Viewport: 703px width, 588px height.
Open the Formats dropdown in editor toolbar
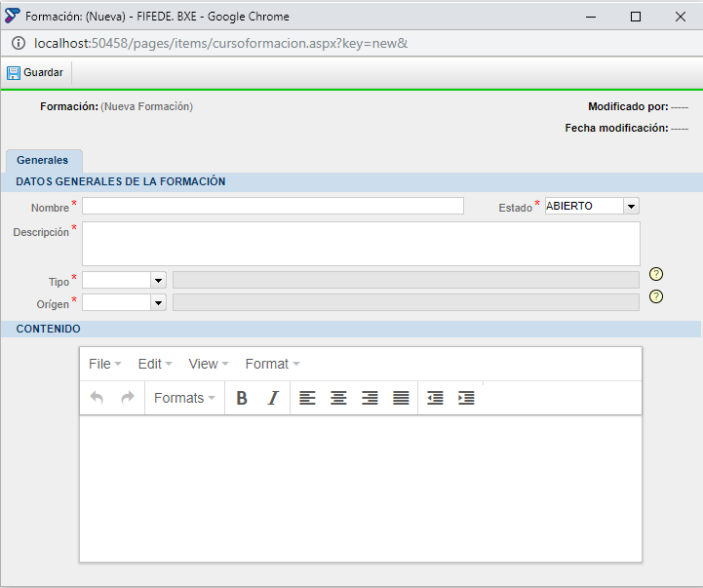pos(184,398)
